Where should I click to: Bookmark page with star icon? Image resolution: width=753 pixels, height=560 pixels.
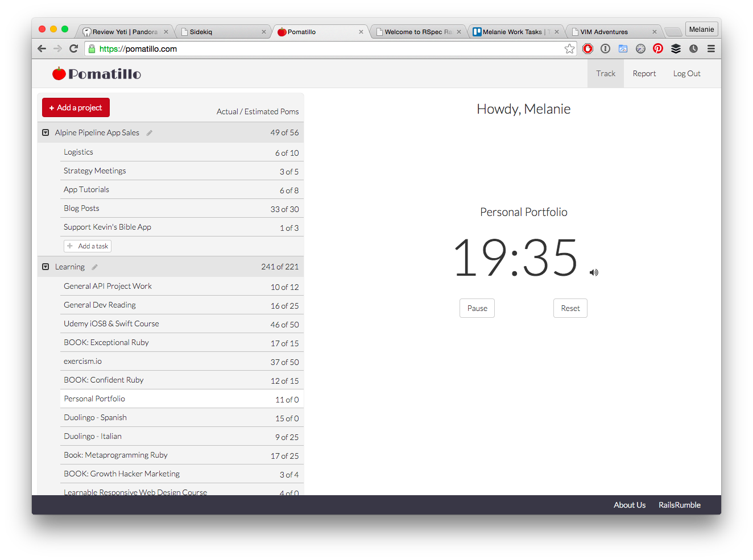(x=569, y=49)
